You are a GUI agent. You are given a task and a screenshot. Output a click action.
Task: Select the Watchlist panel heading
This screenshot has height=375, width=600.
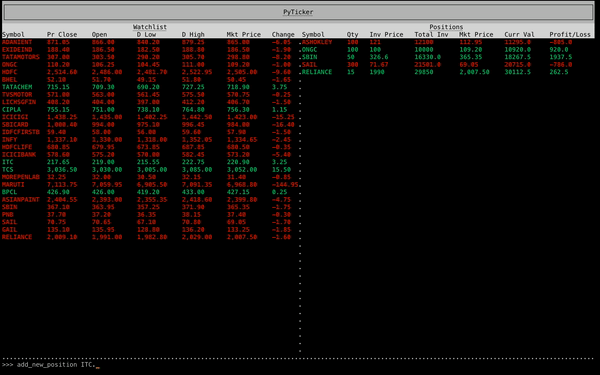(150, 27)
